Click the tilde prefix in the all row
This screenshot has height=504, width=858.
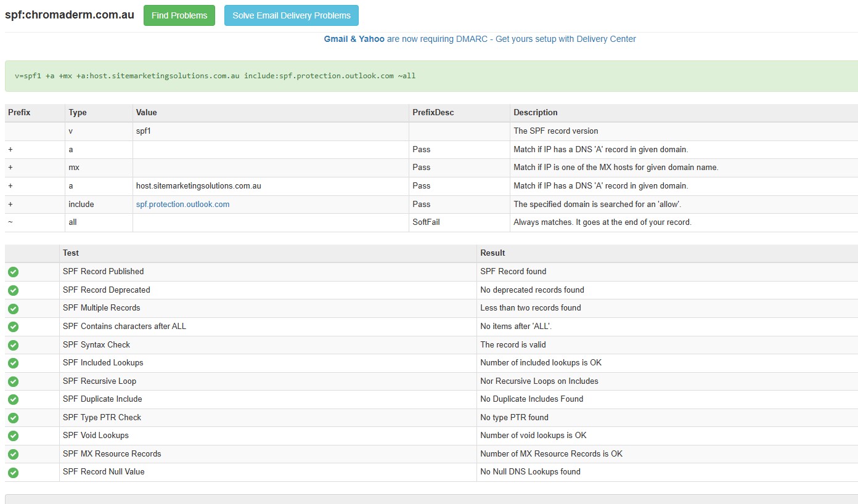point(10,222)
